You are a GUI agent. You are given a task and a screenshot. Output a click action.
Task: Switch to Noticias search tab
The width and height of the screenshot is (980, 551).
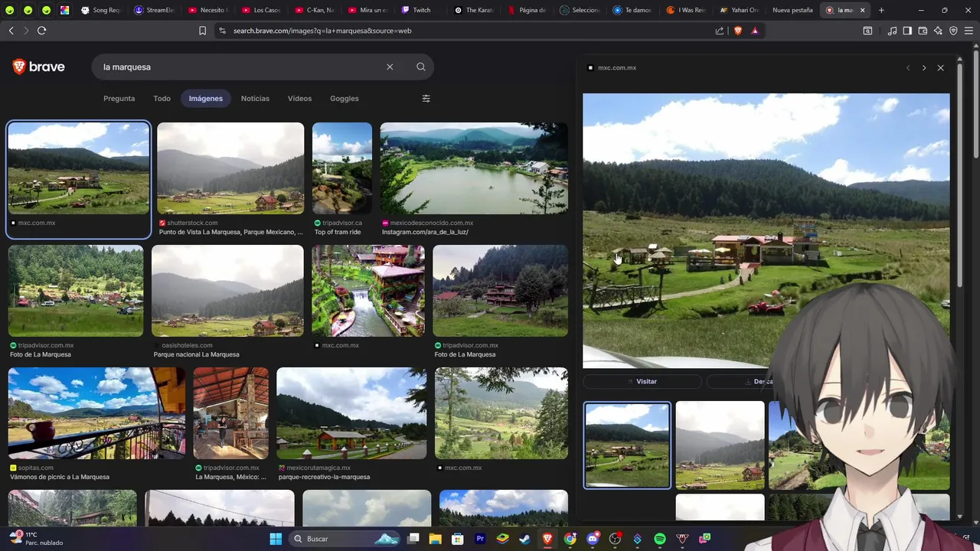[255, 98]
